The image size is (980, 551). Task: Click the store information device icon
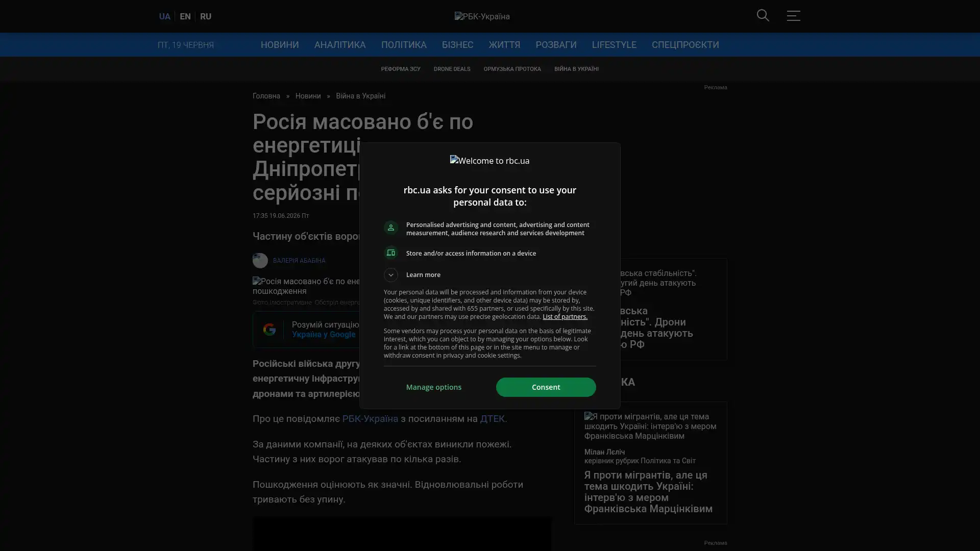[390, 253]
